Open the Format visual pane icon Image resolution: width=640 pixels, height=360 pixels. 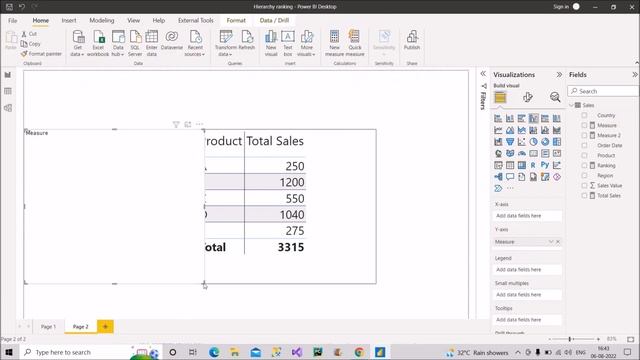pos(527,97)
